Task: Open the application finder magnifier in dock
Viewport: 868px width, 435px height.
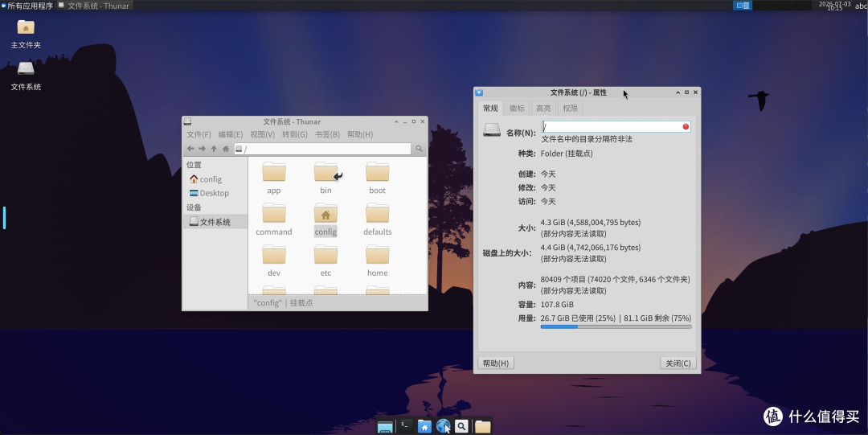Action: (x=461, y=426)
